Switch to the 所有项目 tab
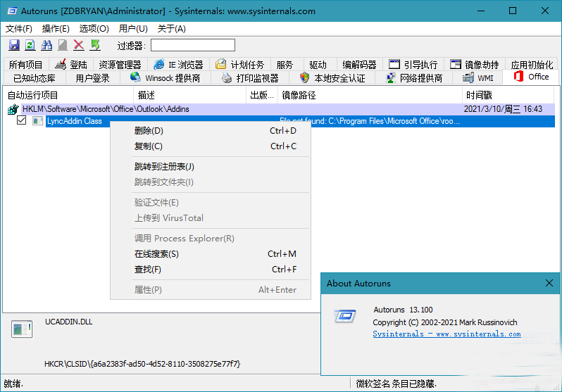The width and height of the screenshot is (562, 392). pos(26,65)
